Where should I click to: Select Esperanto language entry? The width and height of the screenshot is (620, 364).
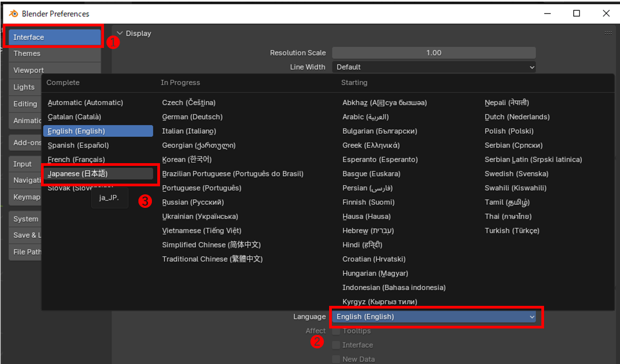[x=380, y=159]
